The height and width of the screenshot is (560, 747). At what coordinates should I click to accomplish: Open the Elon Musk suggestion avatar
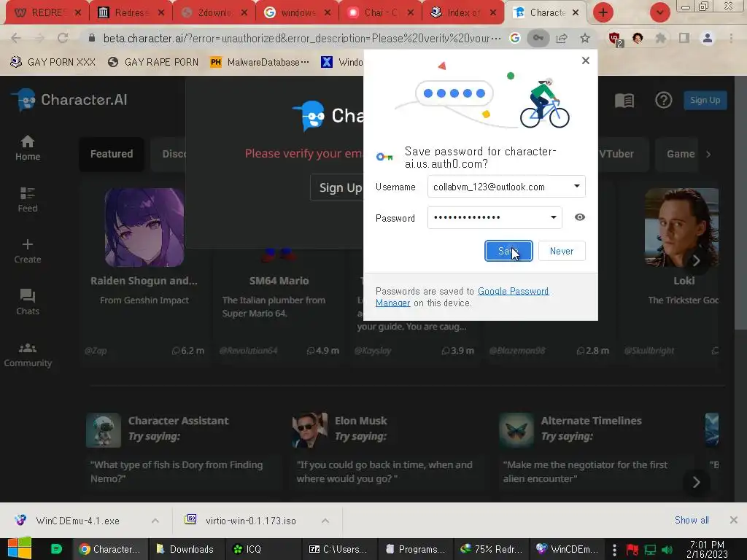coord(309,430)
